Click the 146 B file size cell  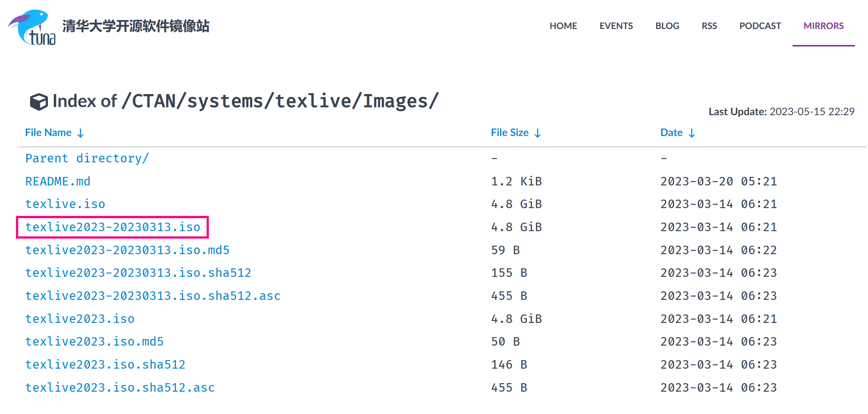coord(509,365)
